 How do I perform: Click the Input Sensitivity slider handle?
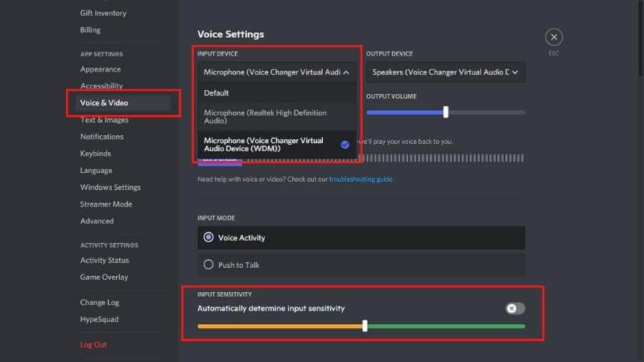point(365,327)
